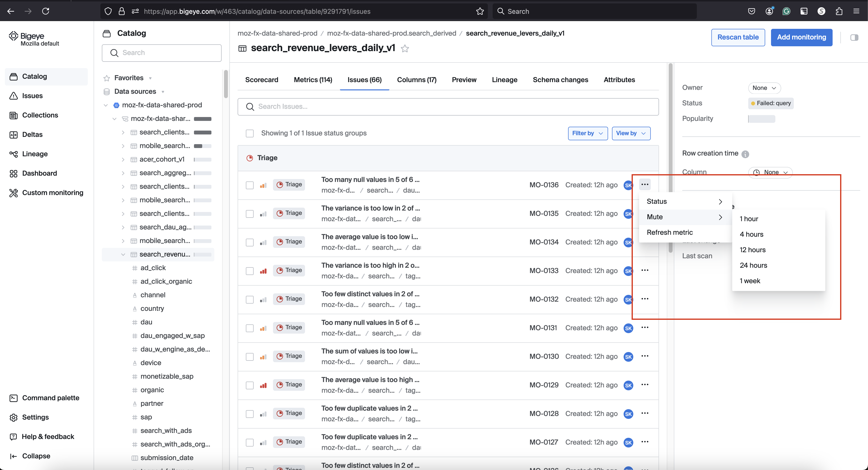Check the checkbox for issue MO-0135

point(249,214)
